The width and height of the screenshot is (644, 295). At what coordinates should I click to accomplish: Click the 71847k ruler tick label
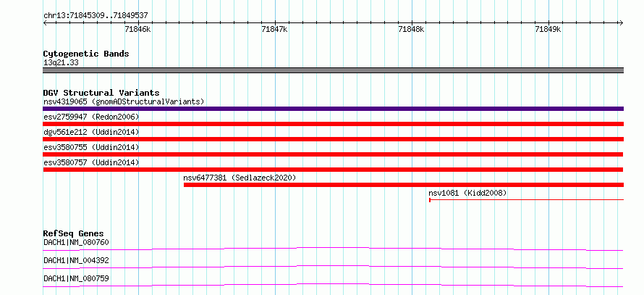pos(275,30)
